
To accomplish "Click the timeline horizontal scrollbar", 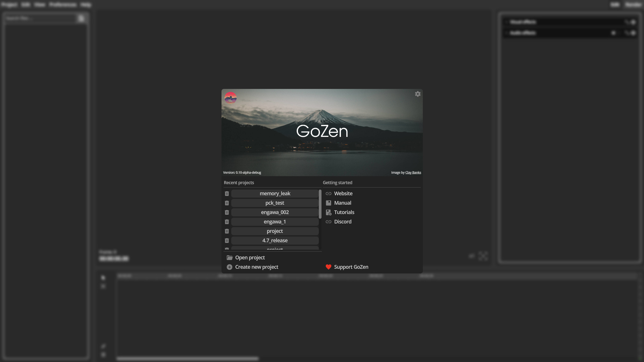I will click(188, 358).
